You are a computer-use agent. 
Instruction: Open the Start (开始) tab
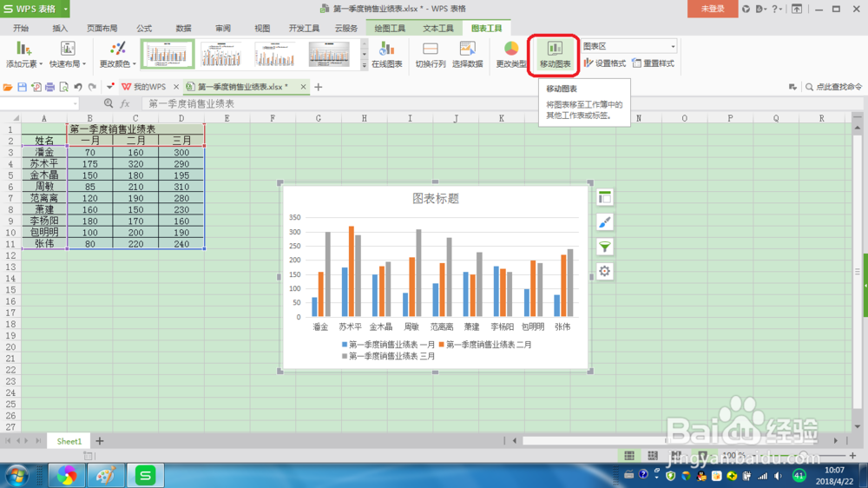point(21,29)
